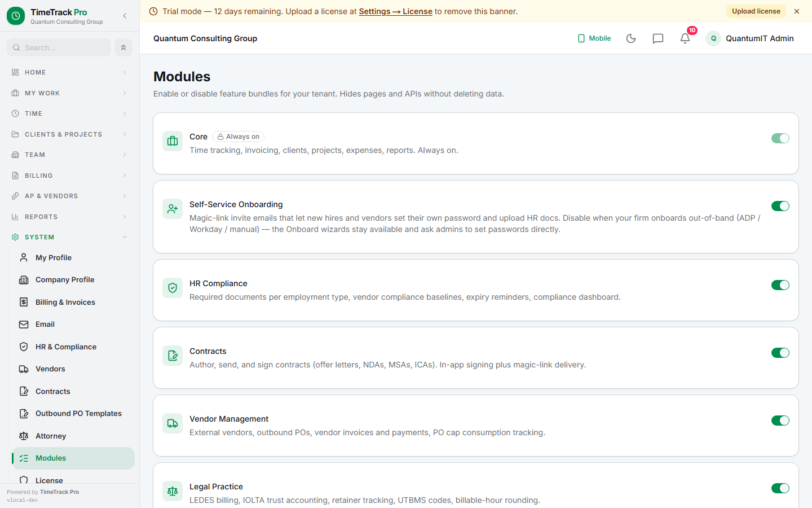Toggle the Core module switch
This screenshot has width=812, height=508.
point(780,138)
